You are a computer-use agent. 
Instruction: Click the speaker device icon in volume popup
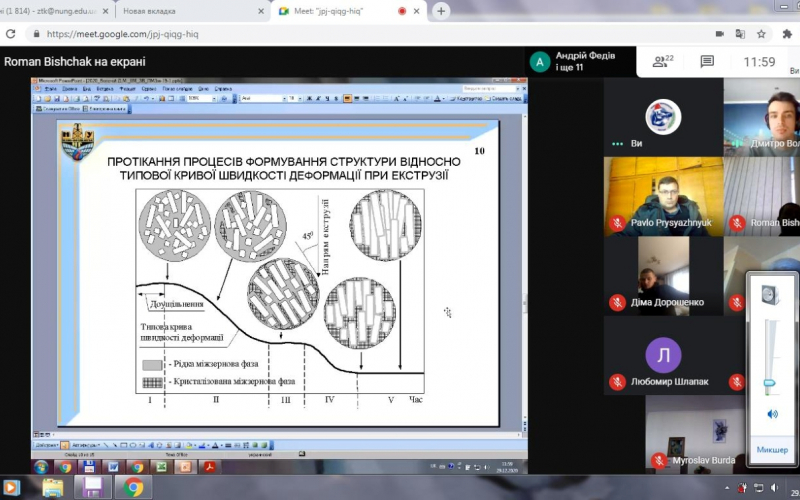pyautogui.click(x=770, y=295)
